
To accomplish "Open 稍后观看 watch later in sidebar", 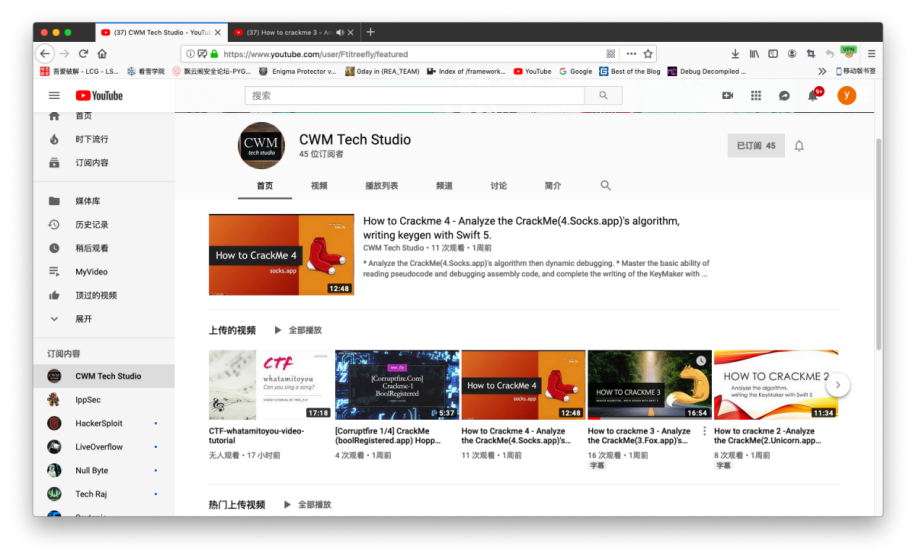I will [103, 248].
